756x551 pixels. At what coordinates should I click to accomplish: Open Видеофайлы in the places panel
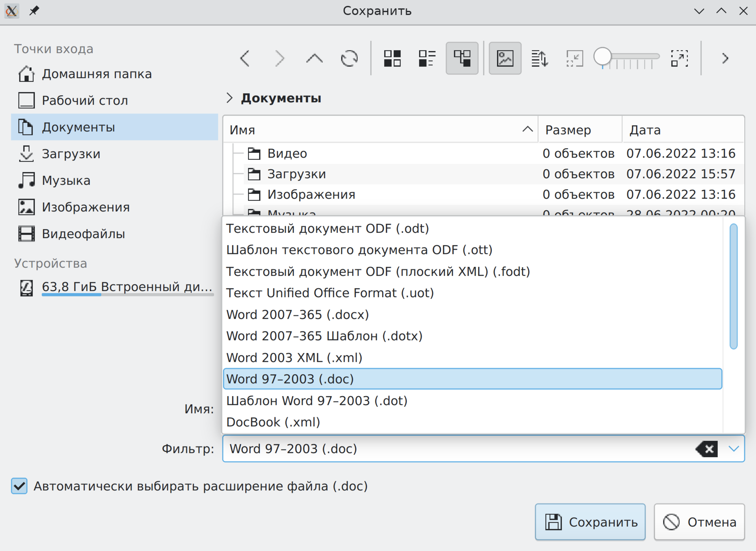click(115, 234)
